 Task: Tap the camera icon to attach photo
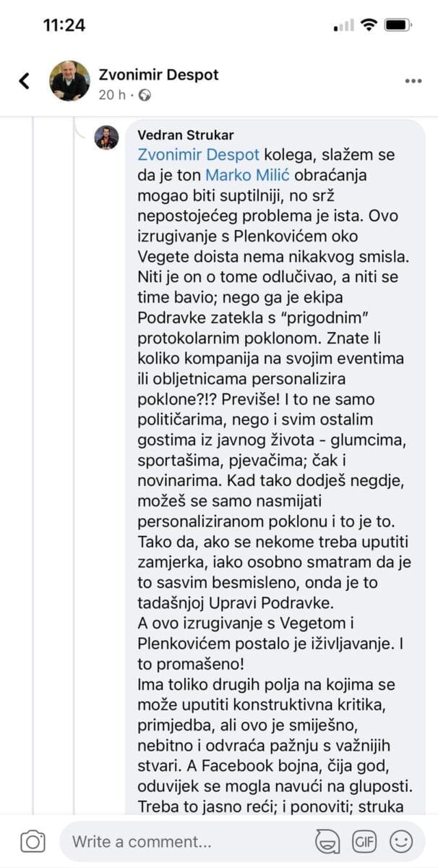point(33,841)
